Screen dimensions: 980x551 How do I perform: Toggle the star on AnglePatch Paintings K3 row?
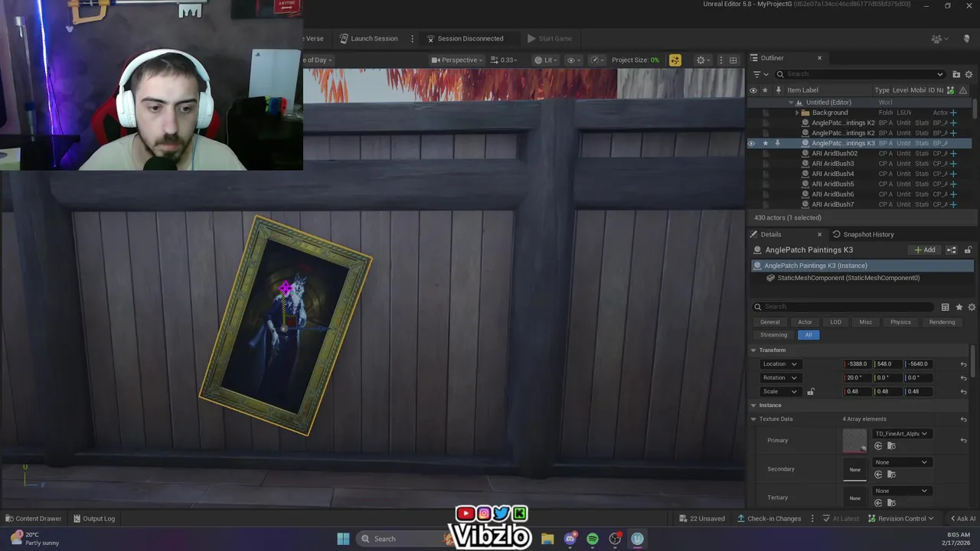tap(765, 143)
